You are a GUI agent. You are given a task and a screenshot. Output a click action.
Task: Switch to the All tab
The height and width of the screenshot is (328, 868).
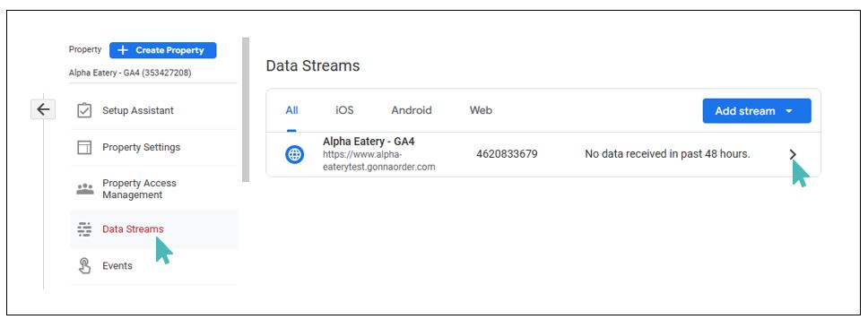[x=291, y=110]
